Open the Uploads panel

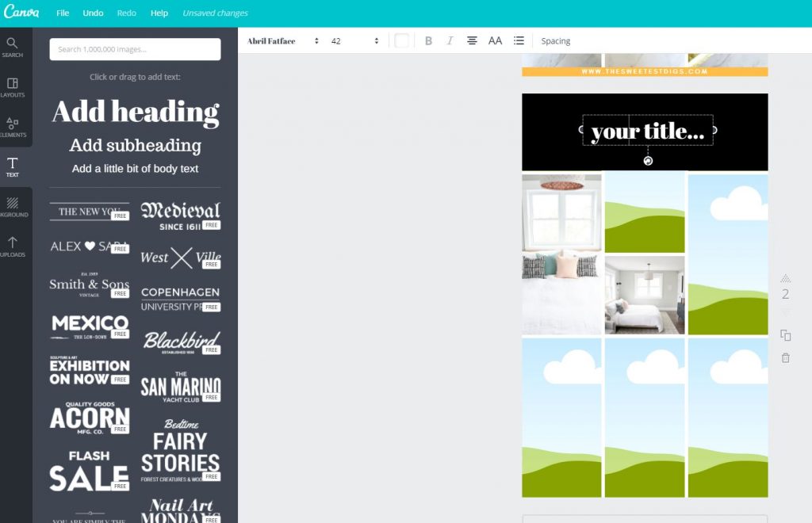click(x=13, y=246)
